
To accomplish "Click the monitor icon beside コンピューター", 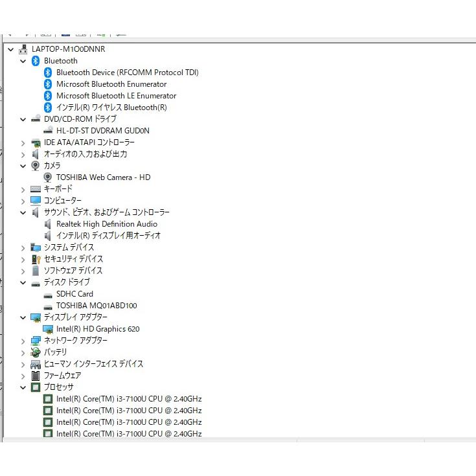I will click(36, 201).
